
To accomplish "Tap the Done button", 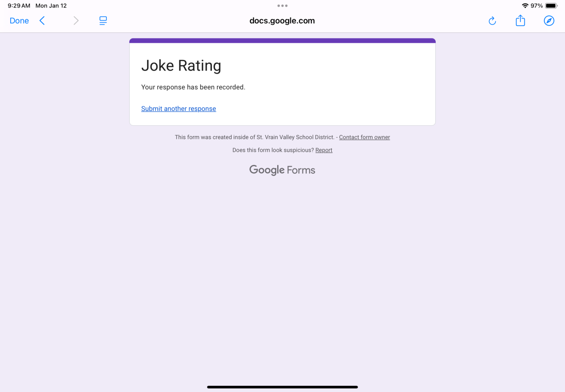I will click(x=19, y=21).
